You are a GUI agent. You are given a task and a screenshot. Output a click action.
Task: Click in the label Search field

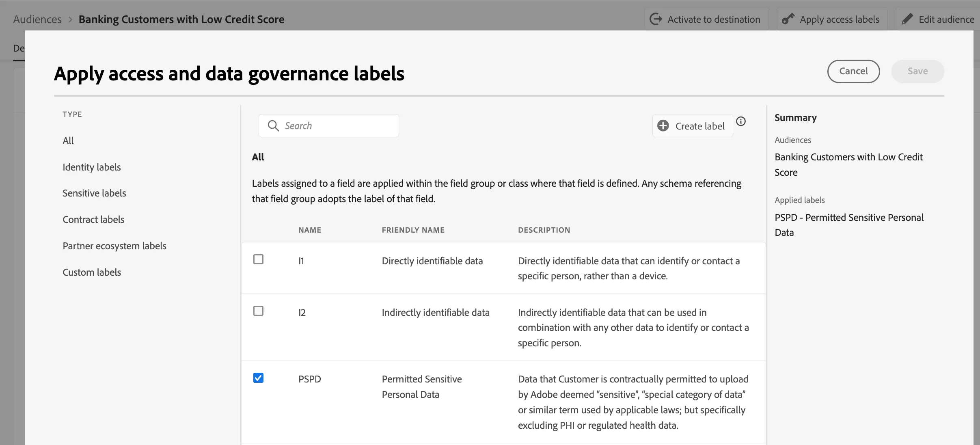tap(328, 125)
